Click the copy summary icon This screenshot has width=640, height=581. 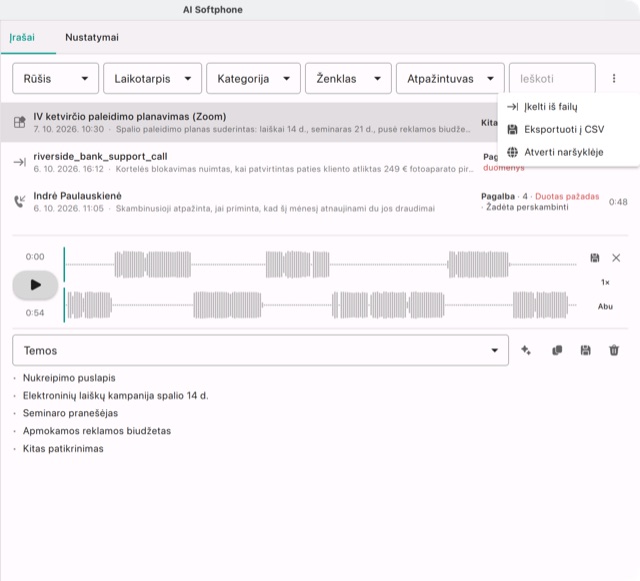557,350
